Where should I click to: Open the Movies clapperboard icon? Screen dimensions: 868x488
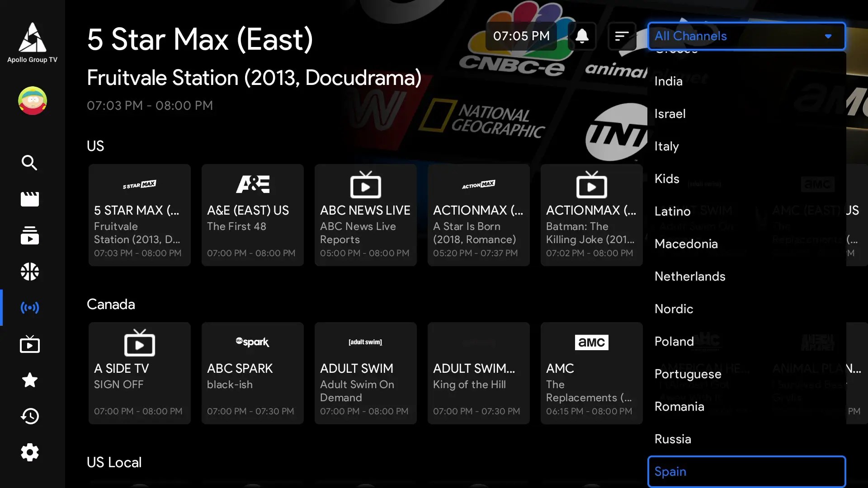click(30, 199)
